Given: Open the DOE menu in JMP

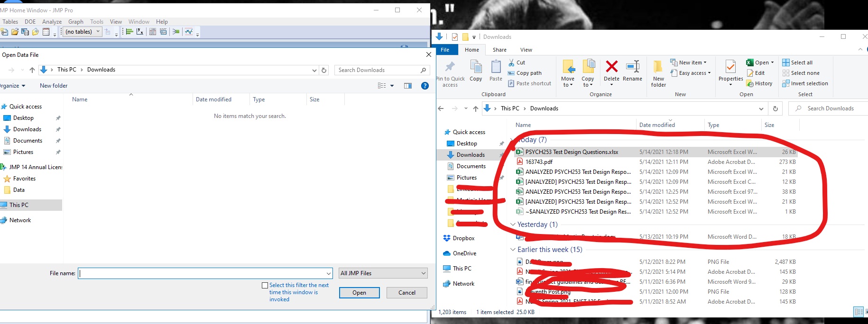Looking at the screenshot, I should click(x=30, y=22).
